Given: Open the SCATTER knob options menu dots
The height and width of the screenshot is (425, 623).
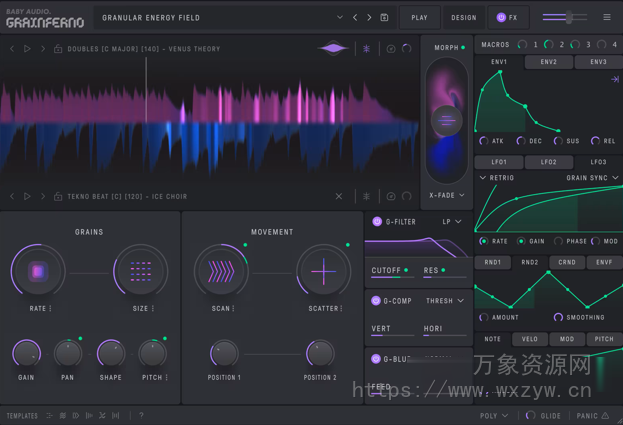Looking at the screenshot, I should [341, 308].
